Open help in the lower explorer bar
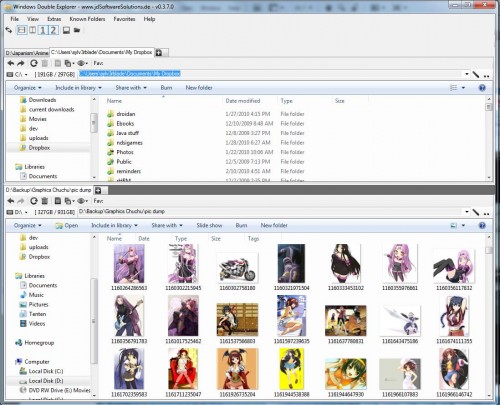The image size is (500, 405). pos(482,225)
